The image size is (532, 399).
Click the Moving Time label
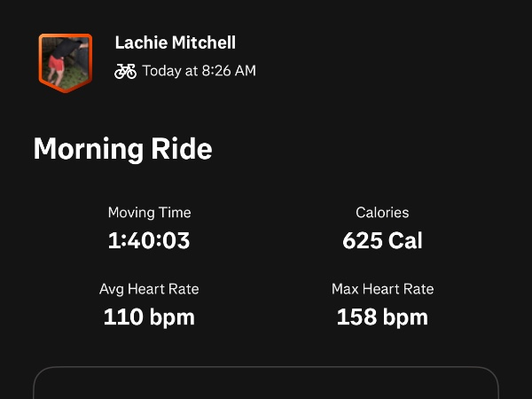coord(149,213)
